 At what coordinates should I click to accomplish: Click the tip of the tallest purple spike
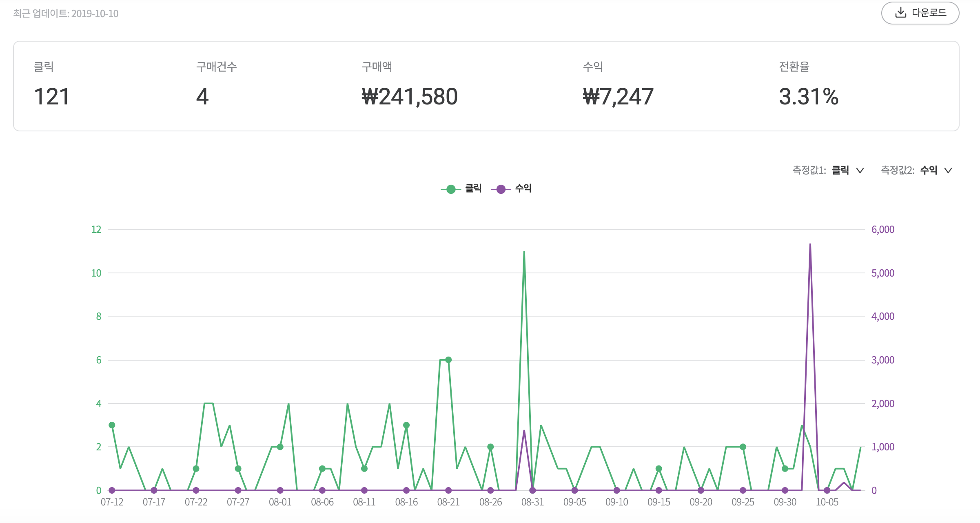(x=810, y=244)
